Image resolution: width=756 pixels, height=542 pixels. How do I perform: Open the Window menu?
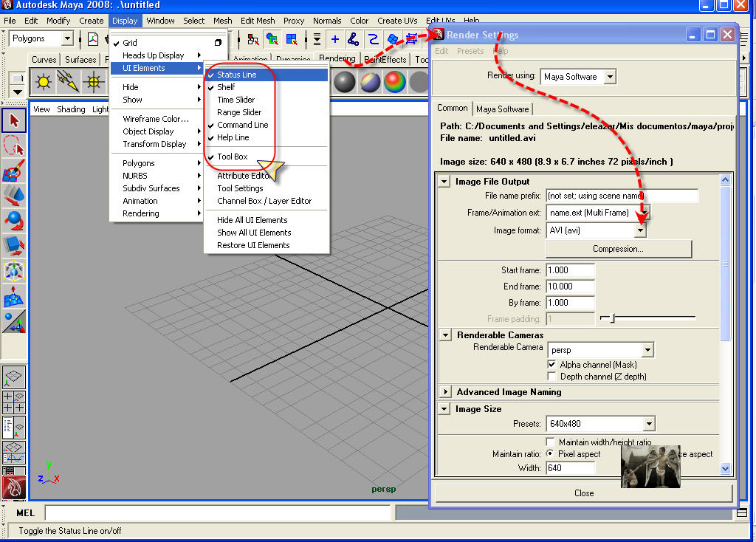point(160,21)
